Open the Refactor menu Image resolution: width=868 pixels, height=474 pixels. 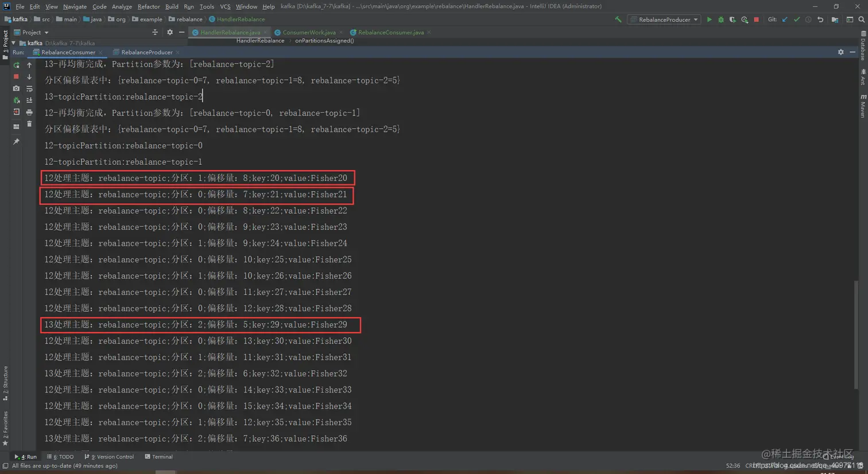click(149, 6)
